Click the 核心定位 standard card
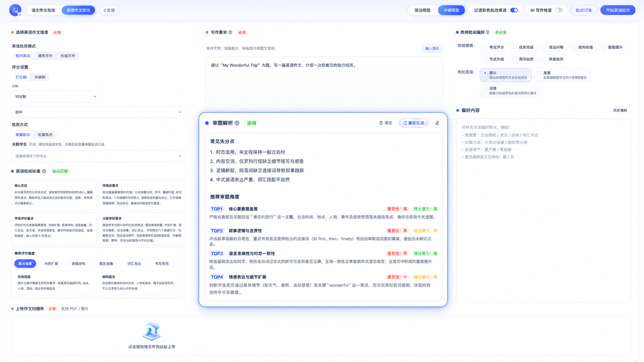Screen dimensions: 644x362 pos(54,195)
